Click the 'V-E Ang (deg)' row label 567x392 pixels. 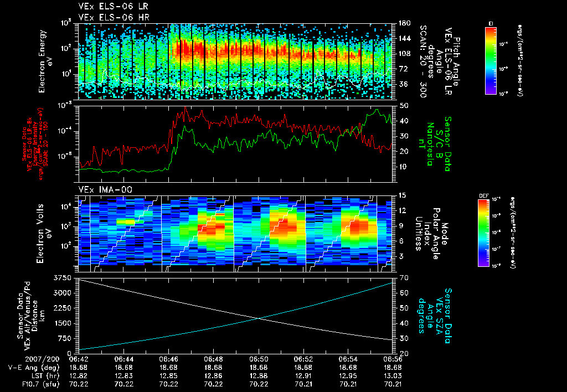tap(34, 368)
